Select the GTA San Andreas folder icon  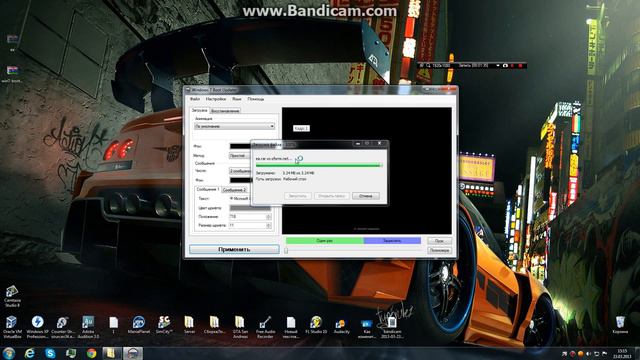(x=240, y=326)
